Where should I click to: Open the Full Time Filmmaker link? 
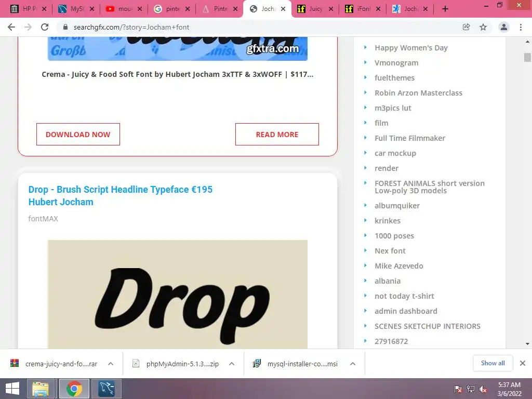[x=410, y=138]
